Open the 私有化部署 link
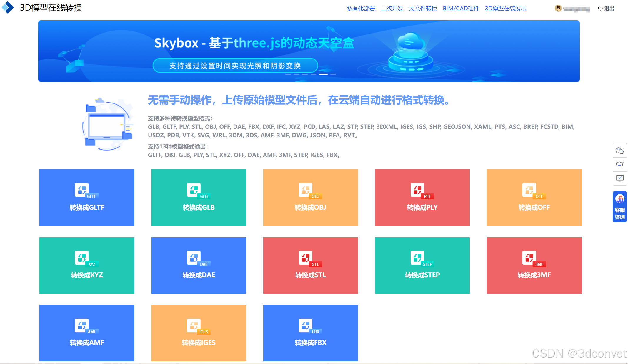This screenshot has width=628, height=364. 361,8
